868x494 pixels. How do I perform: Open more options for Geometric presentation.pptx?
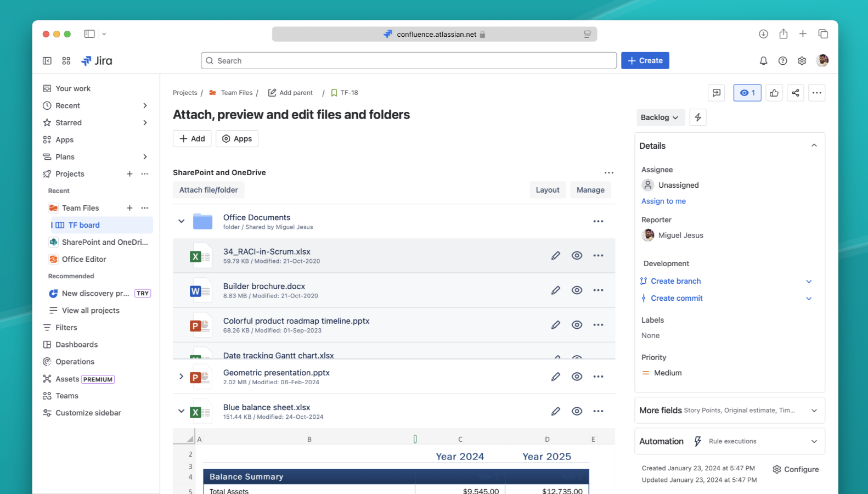tap(598, 377)
